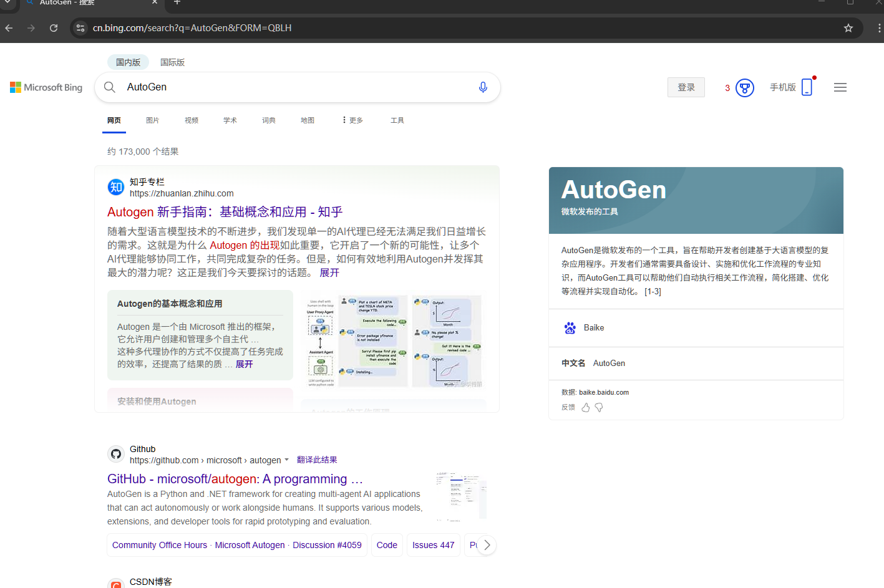884x588 pixels.
Task: Switch to the 视频 tab
Action: click(192, 120)
